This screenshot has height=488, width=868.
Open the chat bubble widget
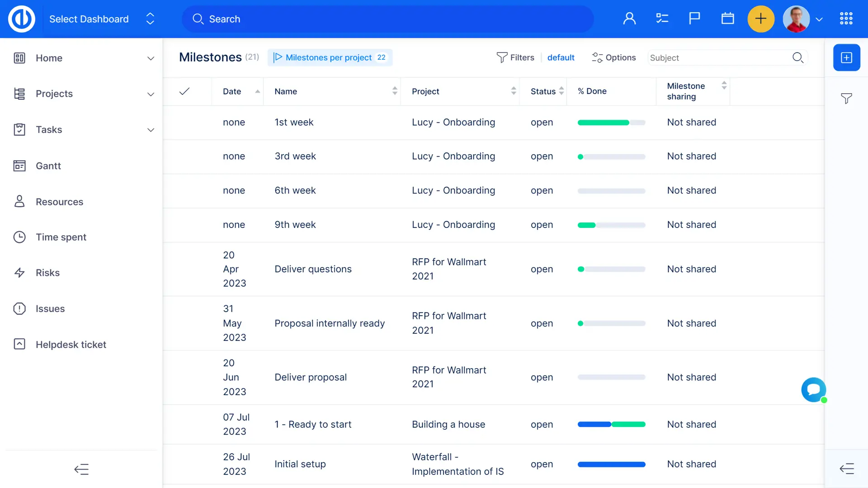coord(813,389)
